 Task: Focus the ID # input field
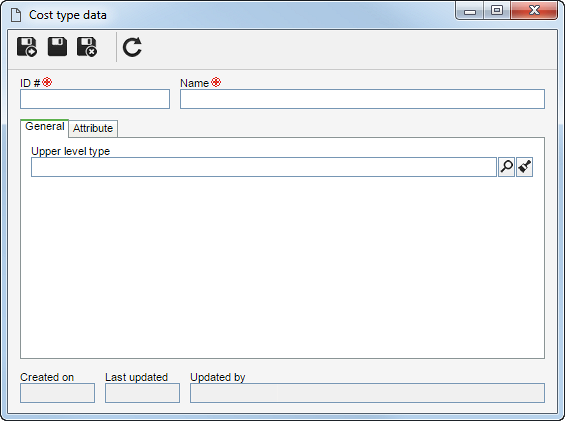click(x=95, y=99)
